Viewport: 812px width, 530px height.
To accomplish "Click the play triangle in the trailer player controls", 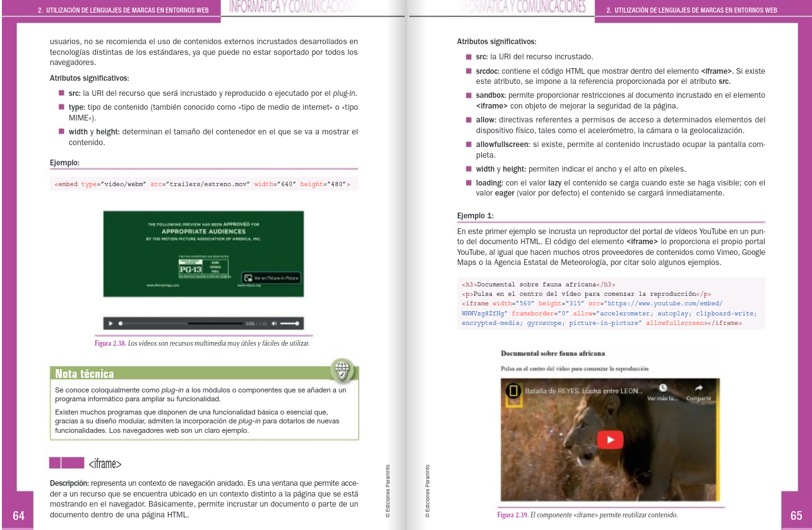I will click(x=110, y=323).
